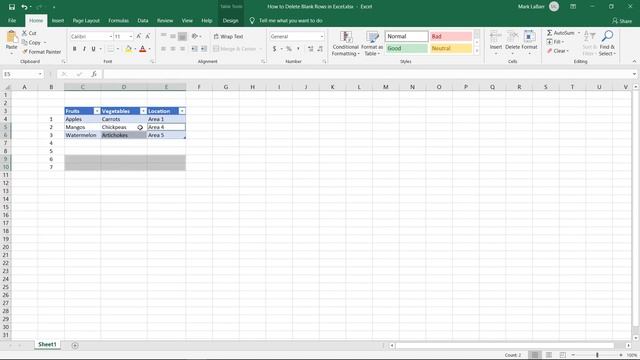Toggle Merge & Center
This screenshot has width=640, height=360.
[x=235, y=49]
